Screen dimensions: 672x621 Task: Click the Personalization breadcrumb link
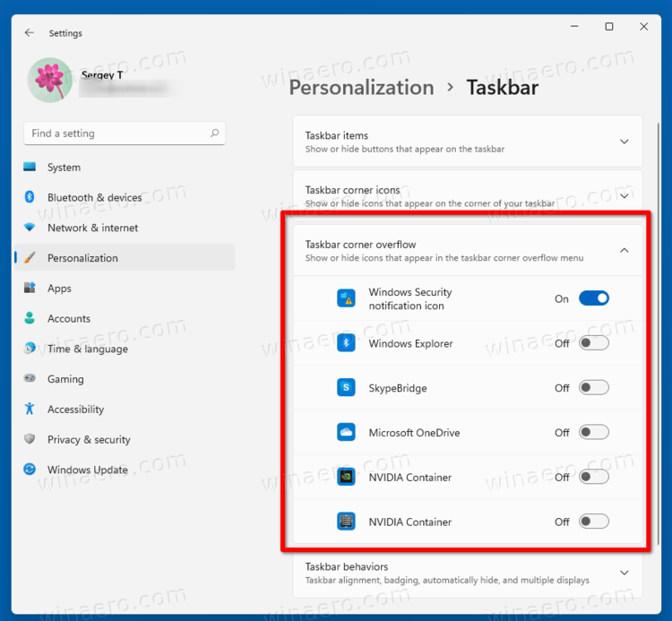pos(361,88)
